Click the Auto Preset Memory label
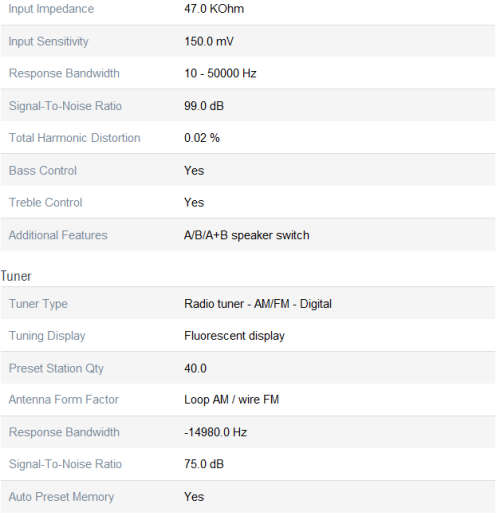 point(62,497)
